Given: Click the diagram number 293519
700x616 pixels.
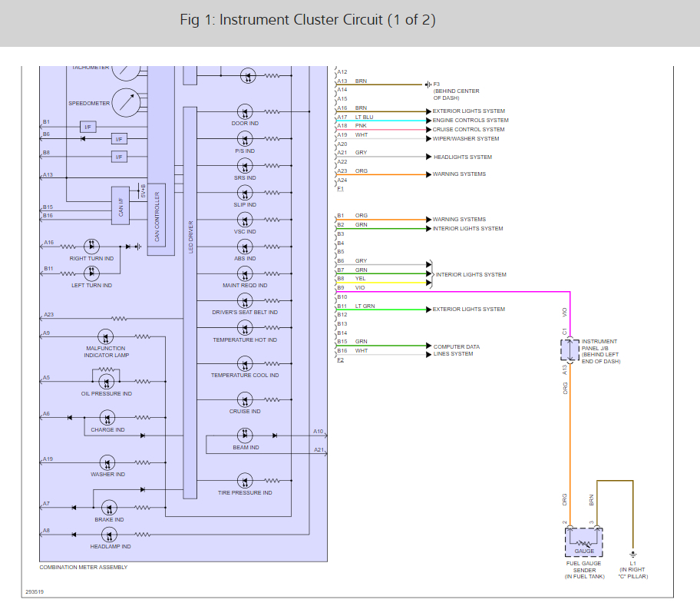Looking at the screenshot, I should coord(35,592).
